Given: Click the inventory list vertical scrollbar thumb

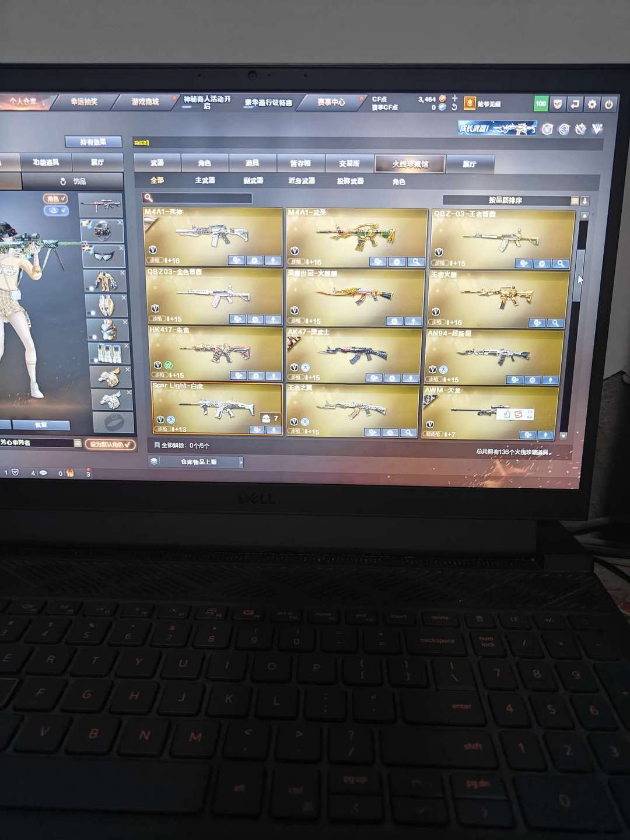Looking at the screenshot, I should (579, 275).
